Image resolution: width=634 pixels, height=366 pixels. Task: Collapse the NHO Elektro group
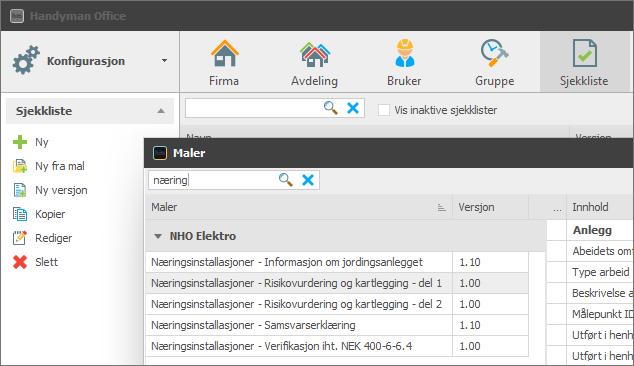tap(158, 236)
